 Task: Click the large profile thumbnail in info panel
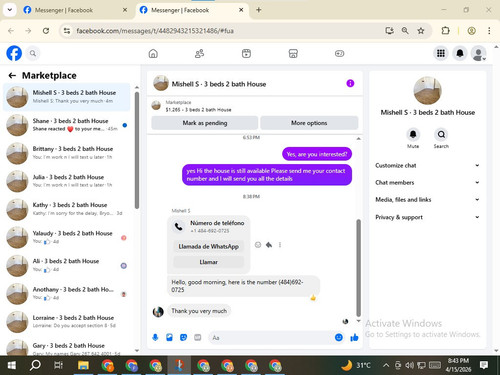tap(428, 91)
